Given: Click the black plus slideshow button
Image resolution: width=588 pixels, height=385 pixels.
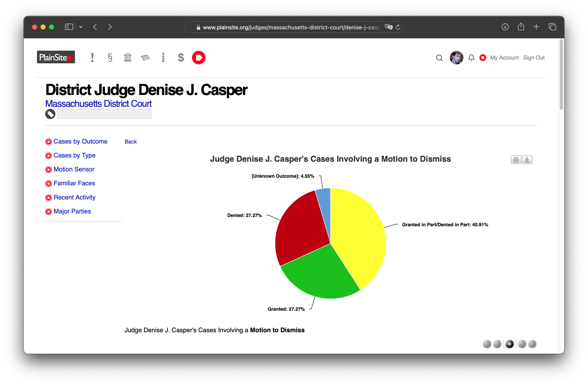Looking at the screenshot, I should pyautogui.click(x=510, y=344).
